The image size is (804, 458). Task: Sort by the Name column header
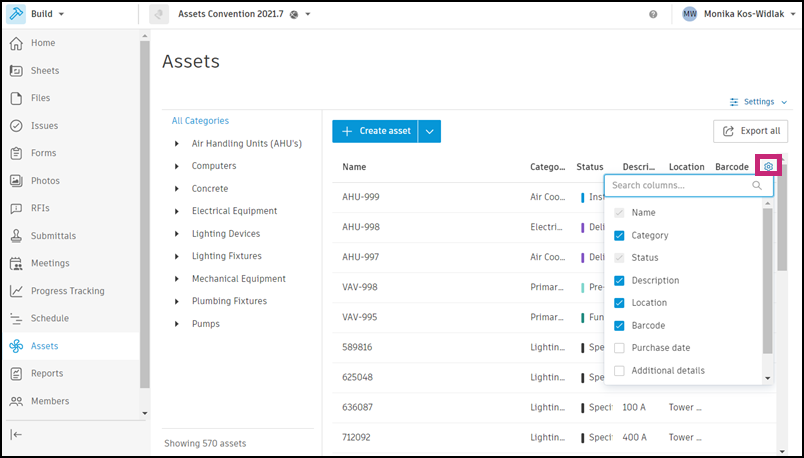tap(354, 167)
